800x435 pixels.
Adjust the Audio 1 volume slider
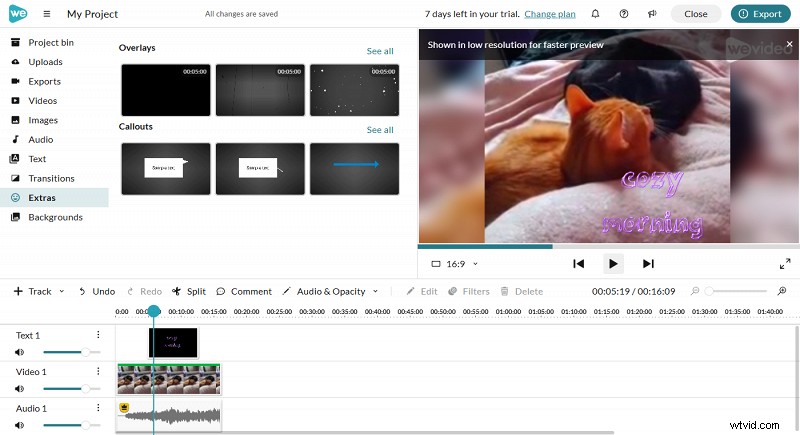click(x=71, y=425)
